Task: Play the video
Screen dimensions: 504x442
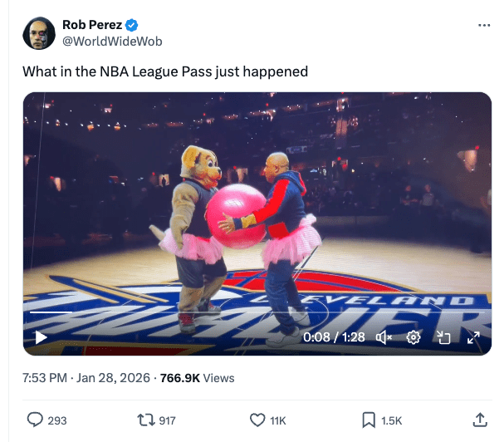Action: pos(41,337)
